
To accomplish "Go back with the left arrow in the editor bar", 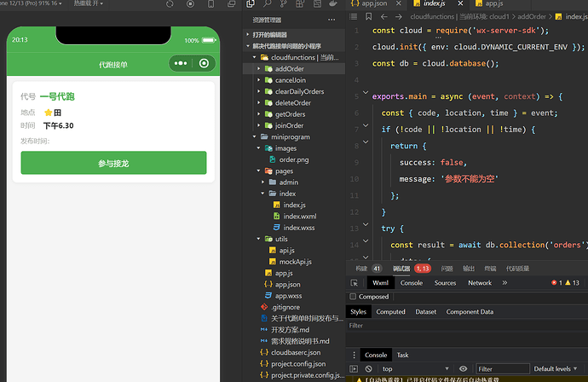I will [384, 16].
